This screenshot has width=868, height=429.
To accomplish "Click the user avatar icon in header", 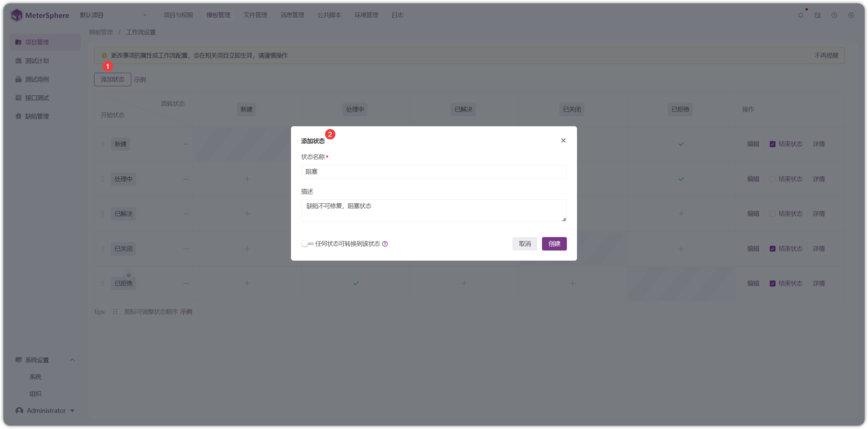I will click(851, 15).
